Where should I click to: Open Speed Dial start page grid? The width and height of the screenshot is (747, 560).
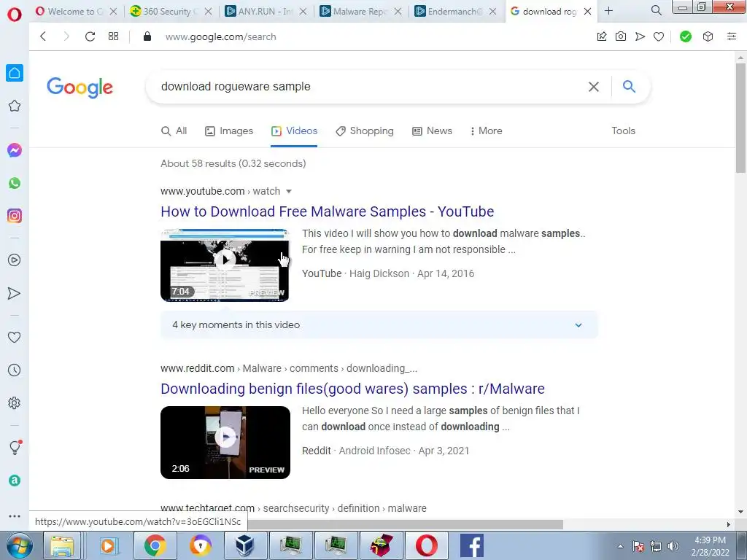pyautogui.click(x=113, y=36)
